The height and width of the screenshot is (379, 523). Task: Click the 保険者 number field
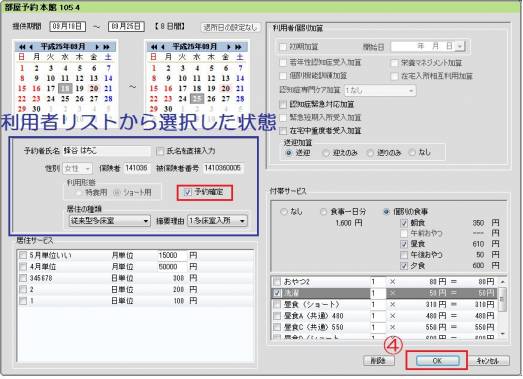(x=137, y=168)
